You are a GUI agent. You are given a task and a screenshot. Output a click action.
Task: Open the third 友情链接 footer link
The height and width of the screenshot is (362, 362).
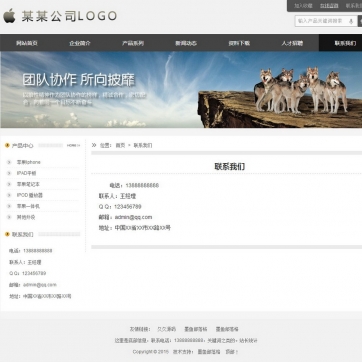coord(227,329)
